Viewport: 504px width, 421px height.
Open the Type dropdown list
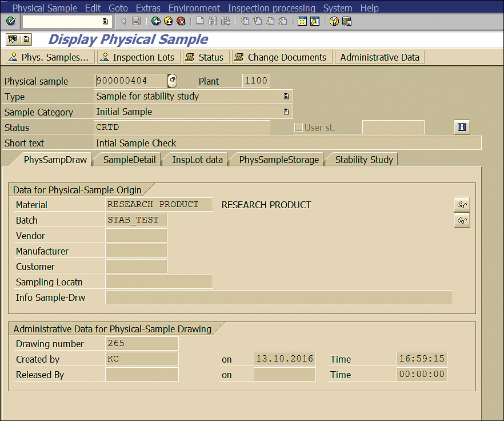tap(286, 96)
